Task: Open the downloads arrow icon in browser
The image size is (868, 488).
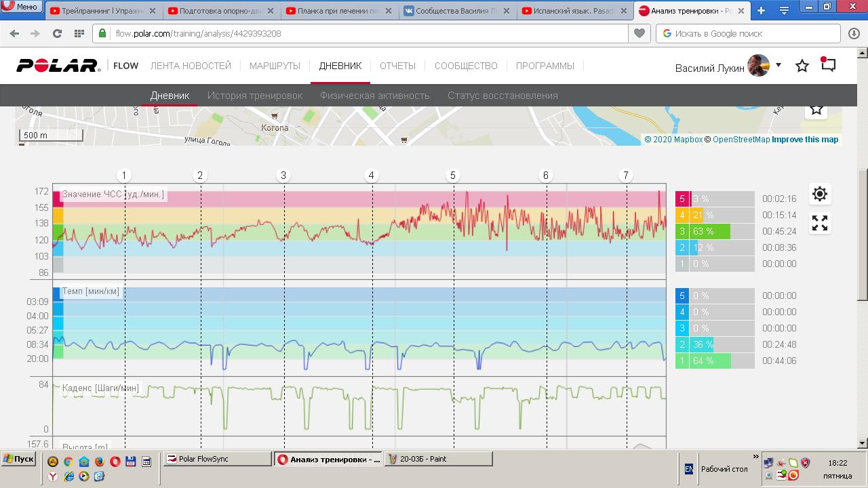Action: pos(853,33)
